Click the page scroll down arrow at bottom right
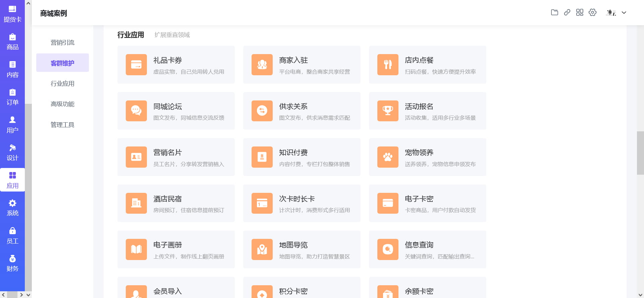The height and width of the screenshot is (298, 644). (x=640, y=295)
